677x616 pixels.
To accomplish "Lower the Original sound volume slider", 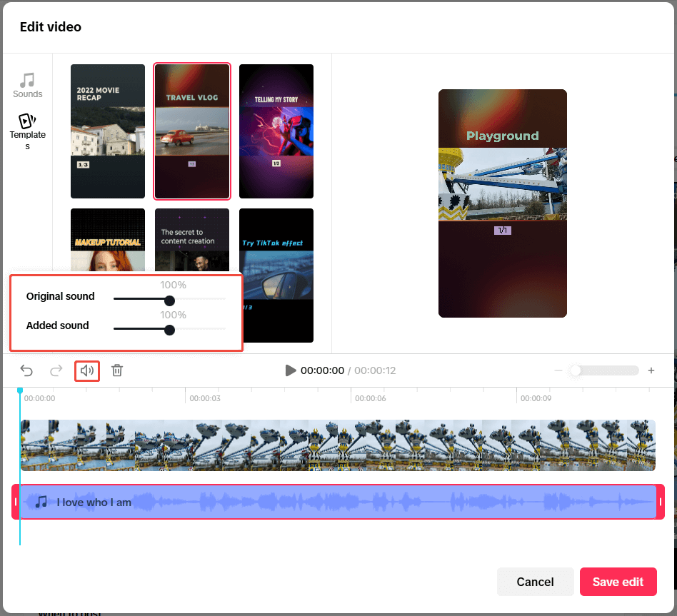I will (169, 301).
